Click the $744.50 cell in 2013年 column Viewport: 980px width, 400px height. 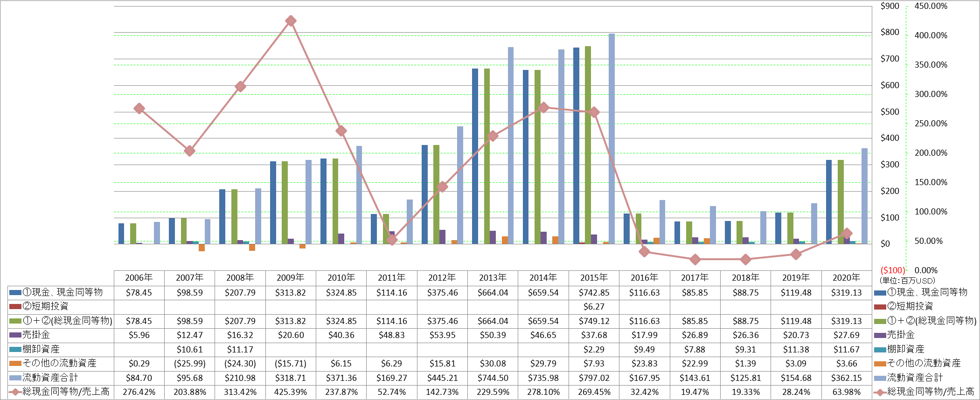point(493,378)
